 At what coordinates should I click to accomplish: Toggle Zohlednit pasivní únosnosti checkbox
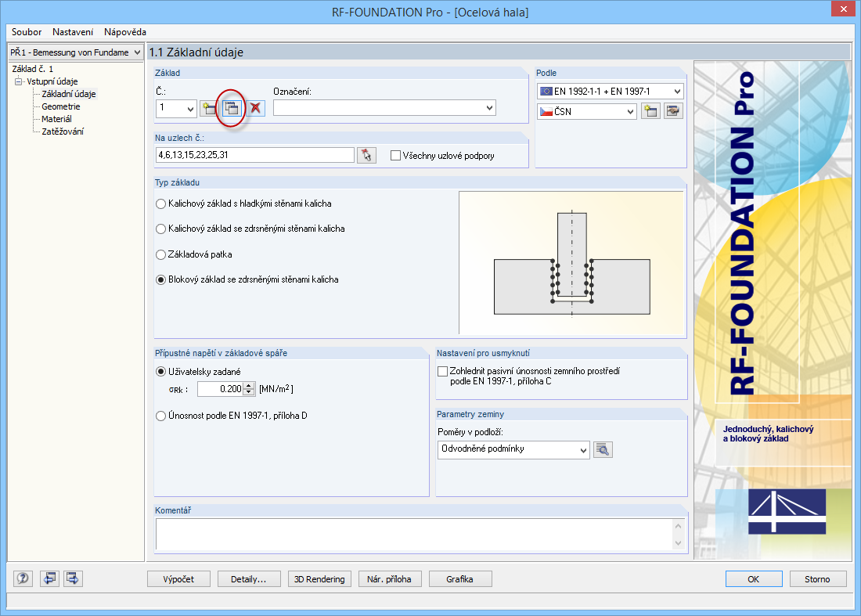click(442, 372)
